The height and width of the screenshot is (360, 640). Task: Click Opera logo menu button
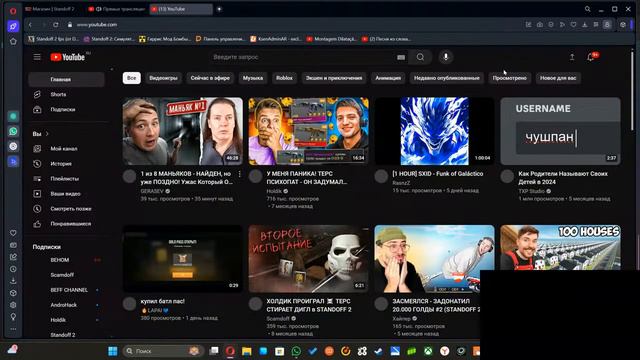point(13,11)
